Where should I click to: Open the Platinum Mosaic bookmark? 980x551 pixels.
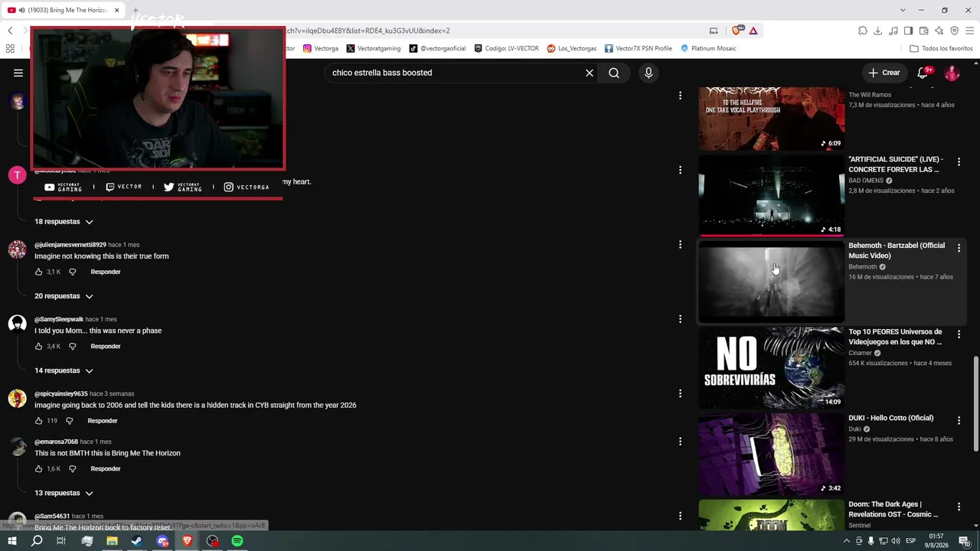point(708,48)
